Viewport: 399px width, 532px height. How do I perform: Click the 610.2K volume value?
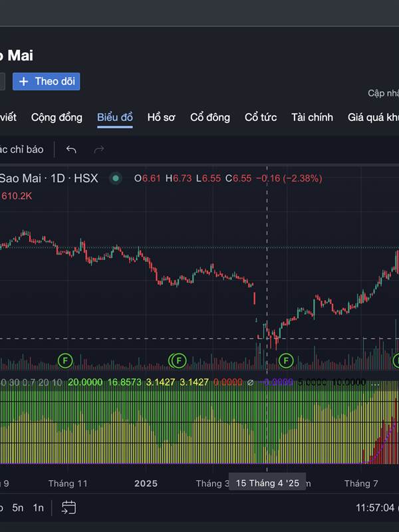[17, 196]
